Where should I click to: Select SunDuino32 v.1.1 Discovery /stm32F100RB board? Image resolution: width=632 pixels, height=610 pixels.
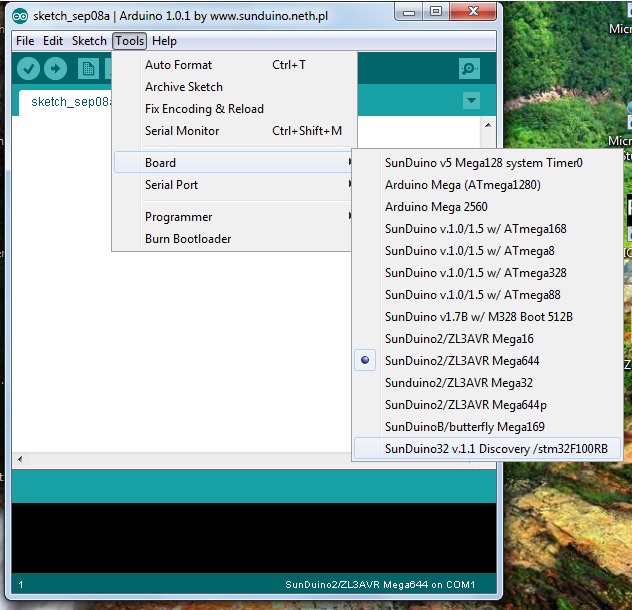[487, 449]
